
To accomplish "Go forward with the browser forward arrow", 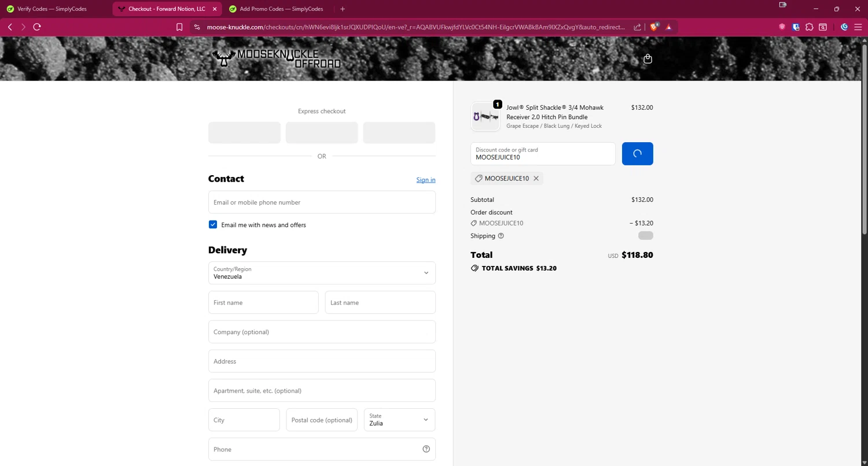I will click(x=23, y=27).
